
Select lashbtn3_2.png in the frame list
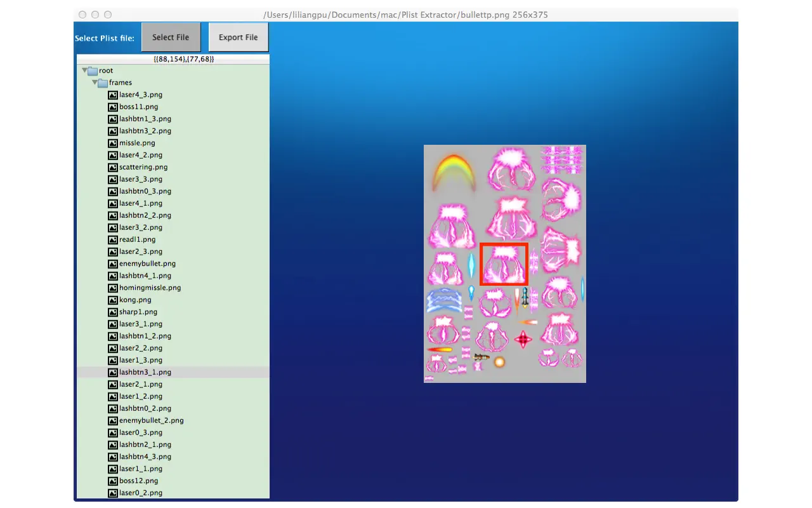pos(144,130)
